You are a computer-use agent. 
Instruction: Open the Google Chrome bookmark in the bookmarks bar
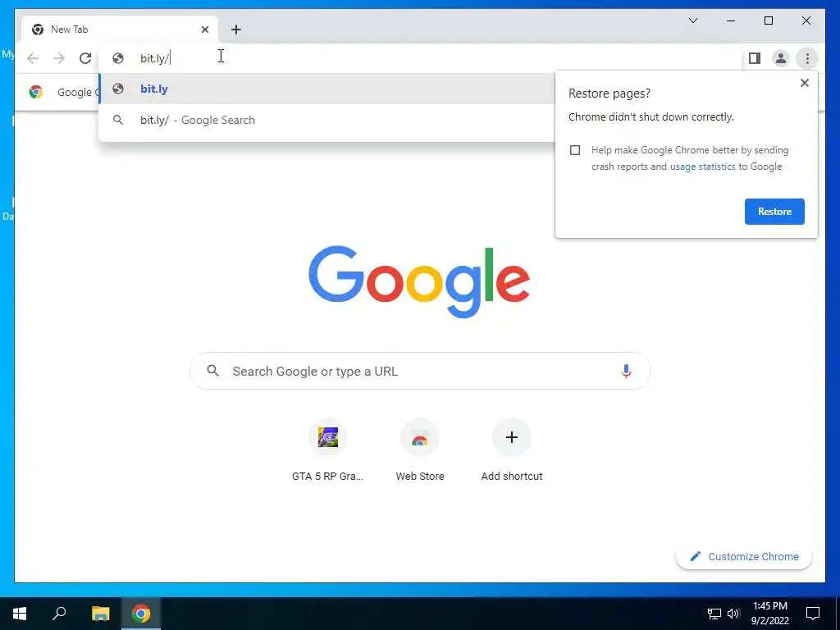[64, 92]
